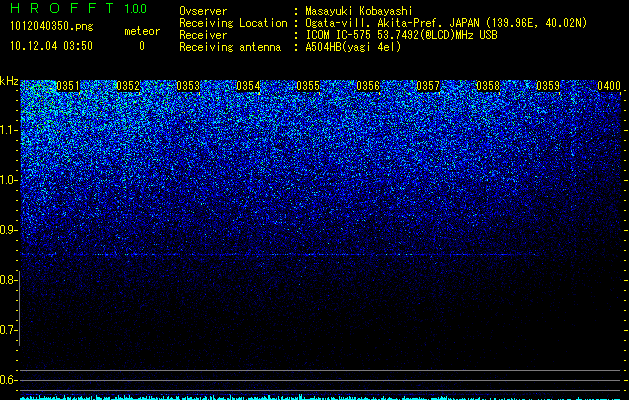The width and height of the screenshot is (629, 400).
Task: Click the HROFFT title text
Action: (x=62, y=8)
